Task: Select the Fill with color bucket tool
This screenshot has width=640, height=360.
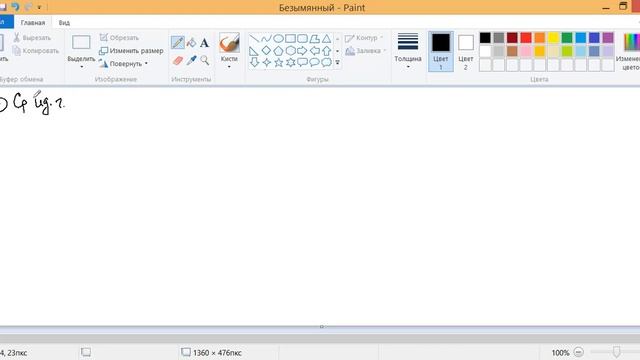Action: (x=191, y=42)
